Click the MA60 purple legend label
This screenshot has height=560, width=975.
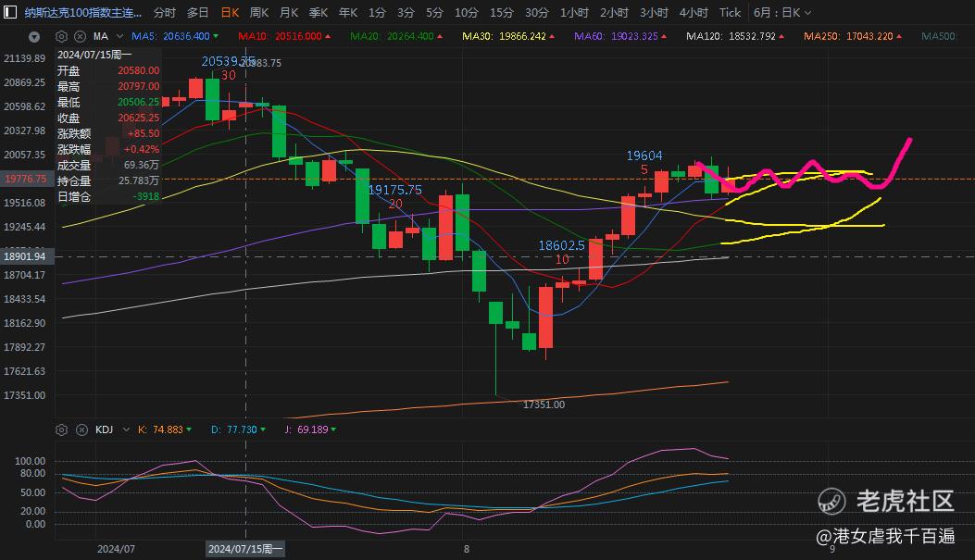620,36
